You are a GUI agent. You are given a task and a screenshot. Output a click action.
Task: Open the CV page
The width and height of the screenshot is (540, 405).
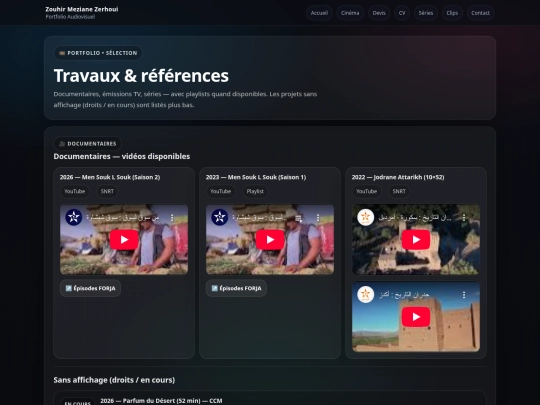click(402, 13)
